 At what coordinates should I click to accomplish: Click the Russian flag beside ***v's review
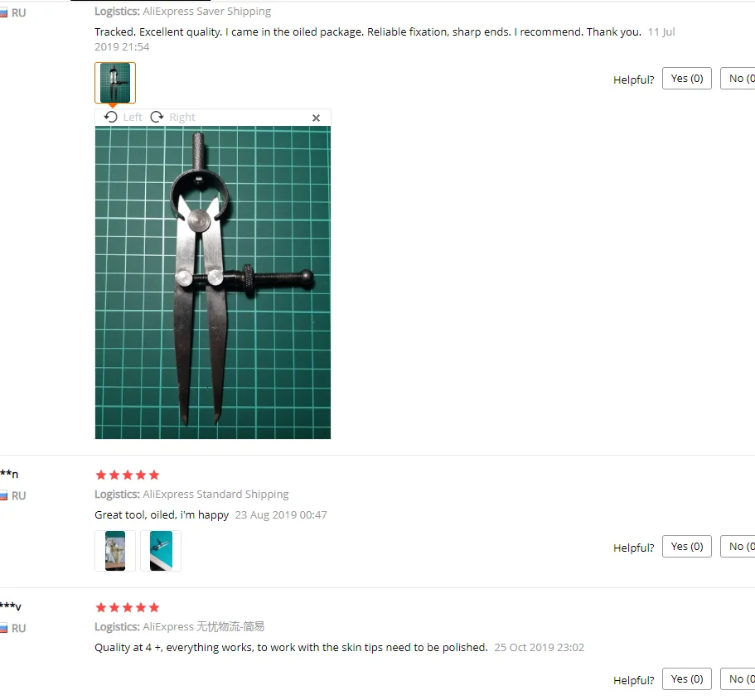[x=3, y=628]
